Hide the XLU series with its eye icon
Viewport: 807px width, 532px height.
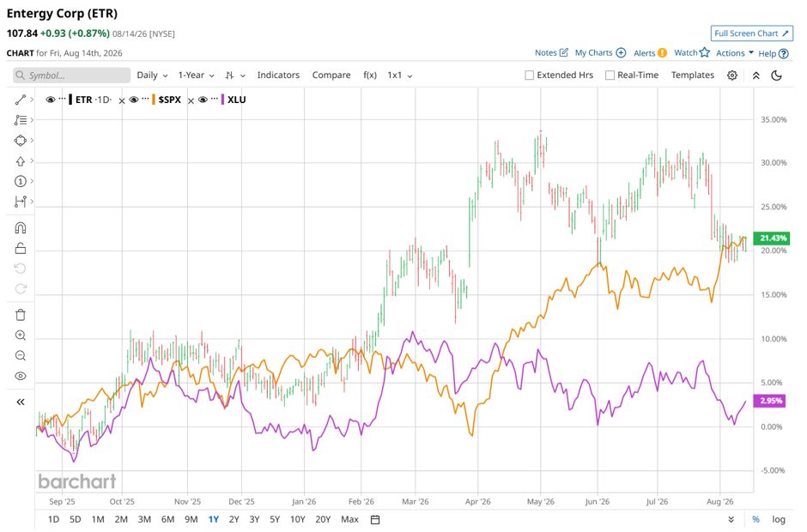pos(203,100)
